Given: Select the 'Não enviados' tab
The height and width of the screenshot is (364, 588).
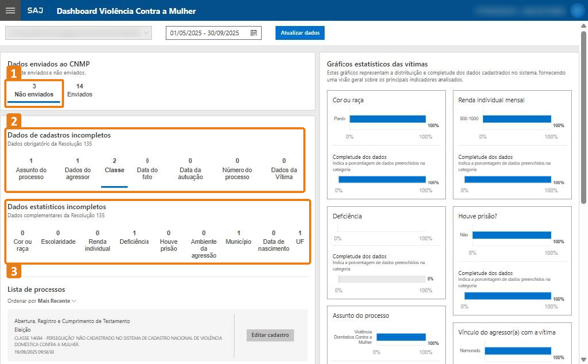Looking at the screenshot, I should (x=34, y=90).
